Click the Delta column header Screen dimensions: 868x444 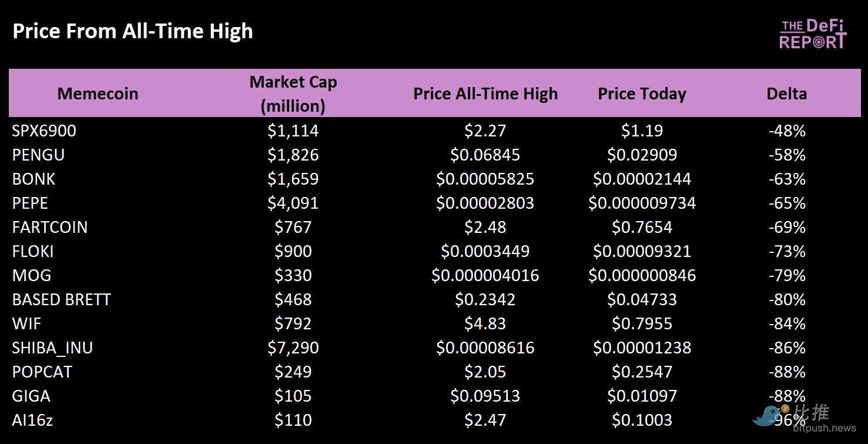click(786, 94)
